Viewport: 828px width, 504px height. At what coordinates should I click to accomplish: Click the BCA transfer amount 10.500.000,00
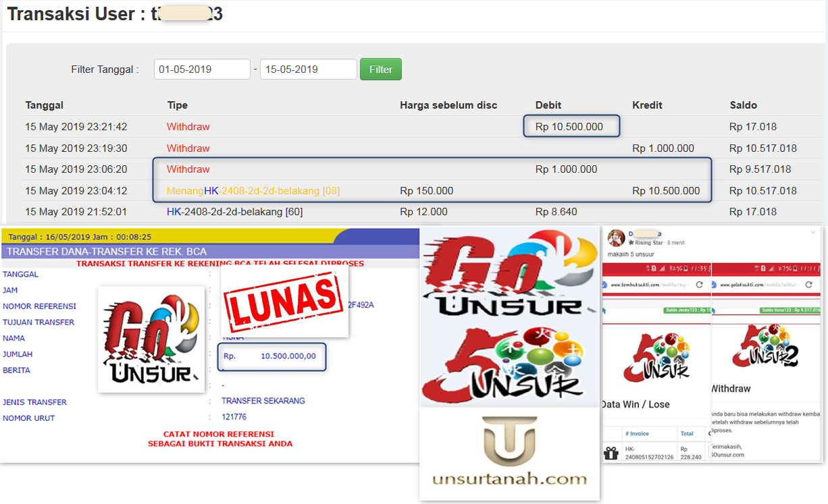click(x=288, y=356)
